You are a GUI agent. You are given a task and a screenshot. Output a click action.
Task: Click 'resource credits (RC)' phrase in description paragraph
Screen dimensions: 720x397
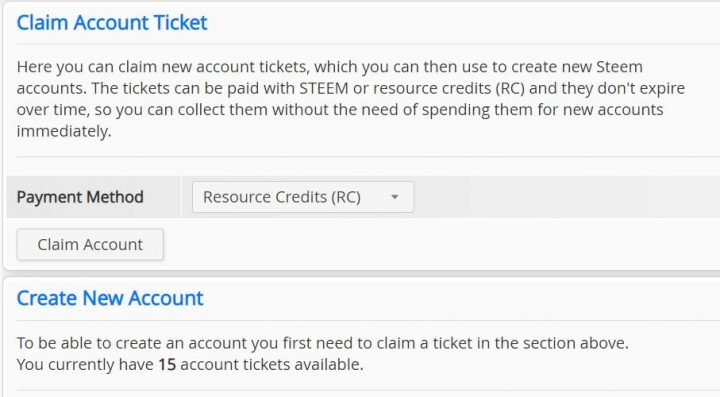[x=449, y=88]
